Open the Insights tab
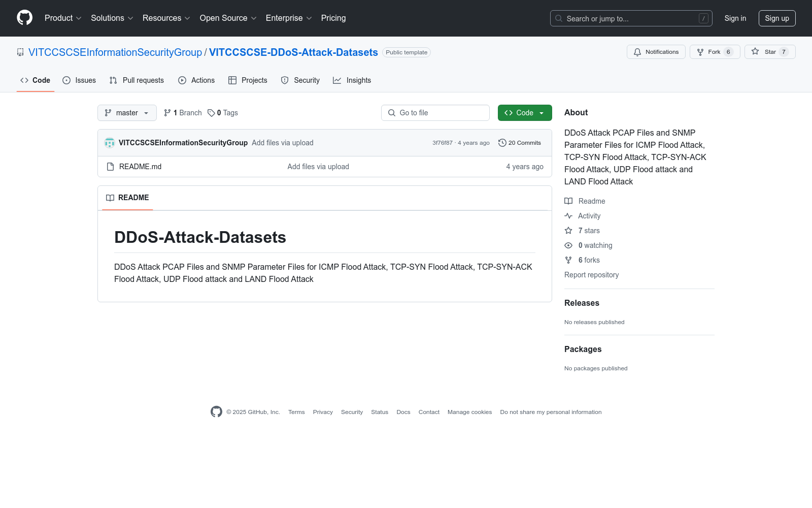Screen dimensions: 812x508 (352, 80)
